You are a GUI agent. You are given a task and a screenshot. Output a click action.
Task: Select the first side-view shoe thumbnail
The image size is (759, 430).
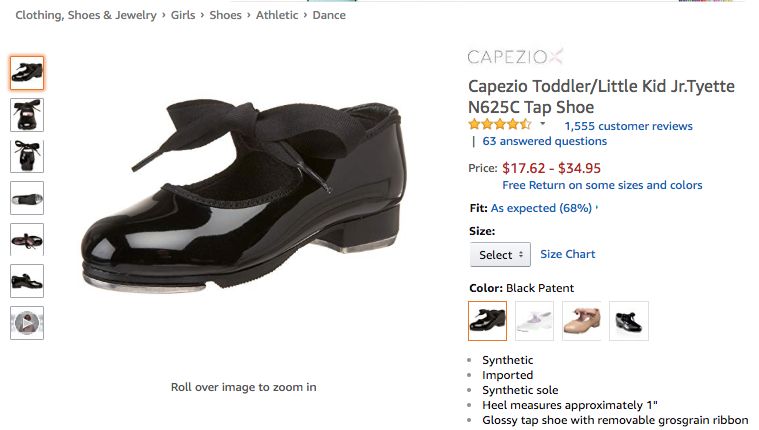click(x=27, y=73)
